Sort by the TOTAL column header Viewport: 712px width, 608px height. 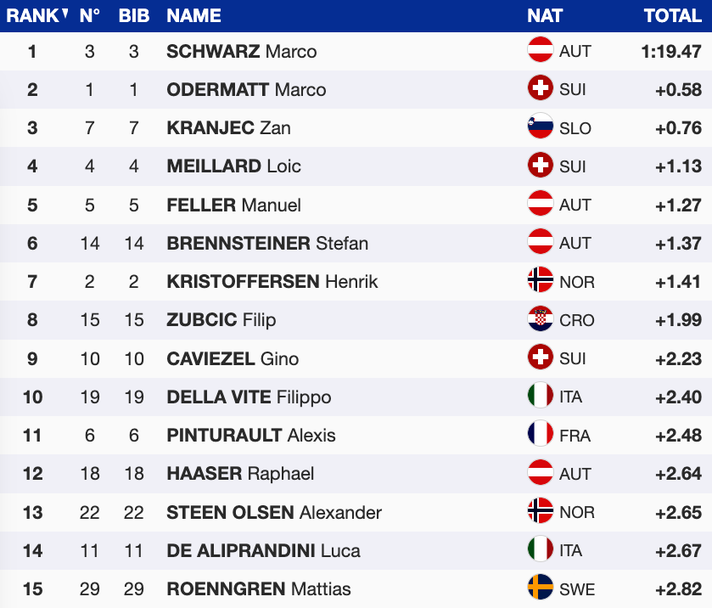click(672, 16)
